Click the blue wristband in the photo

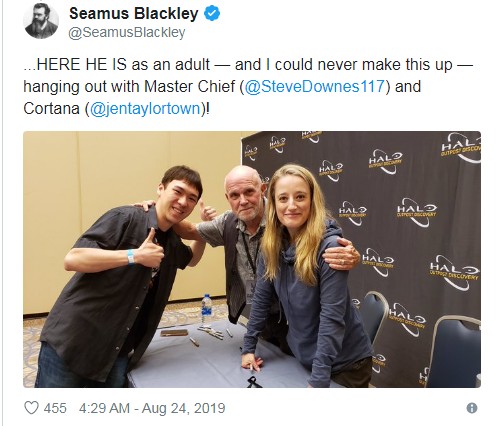pos(131,257)
